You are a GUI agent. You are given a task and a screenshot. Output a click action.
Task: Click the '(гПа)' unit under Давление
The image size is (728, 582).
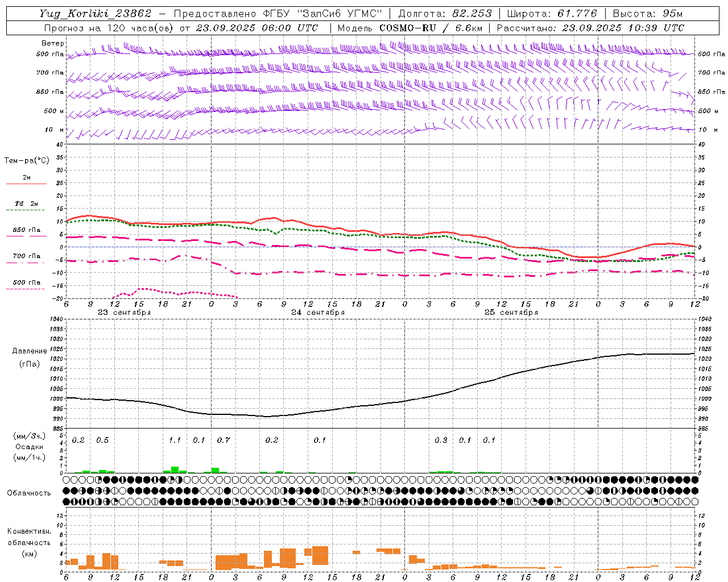pos(30,364)
